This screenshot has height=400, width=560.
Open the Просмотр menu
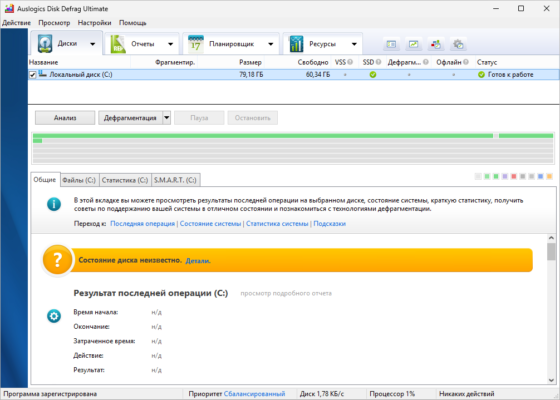[54, 23]
